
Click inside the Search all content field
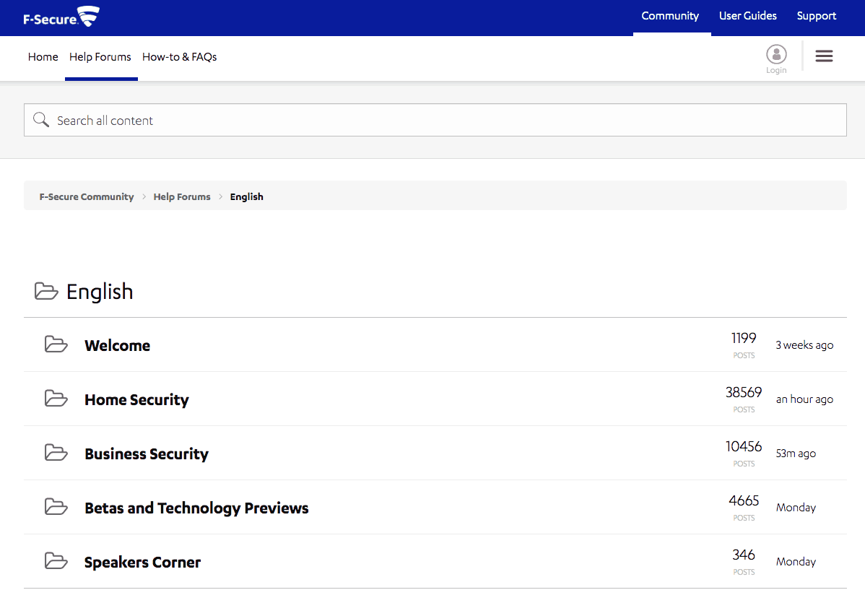[x=289, y=119]
